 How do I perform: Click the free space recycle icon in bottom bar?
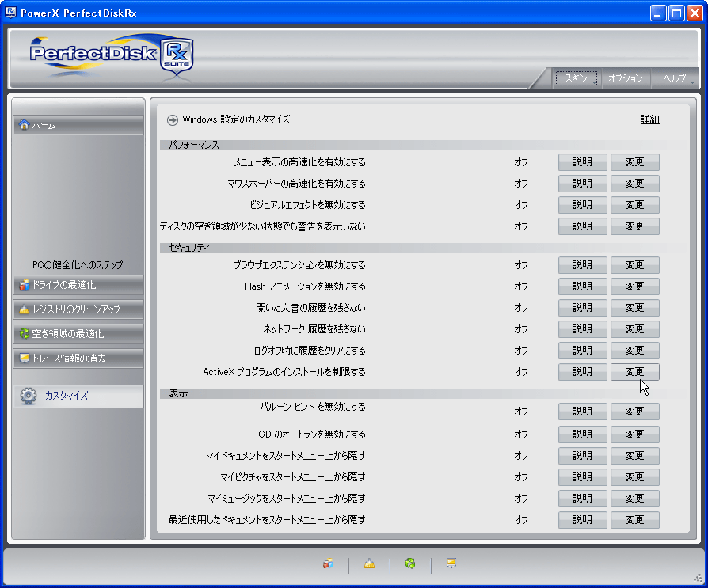410,563
